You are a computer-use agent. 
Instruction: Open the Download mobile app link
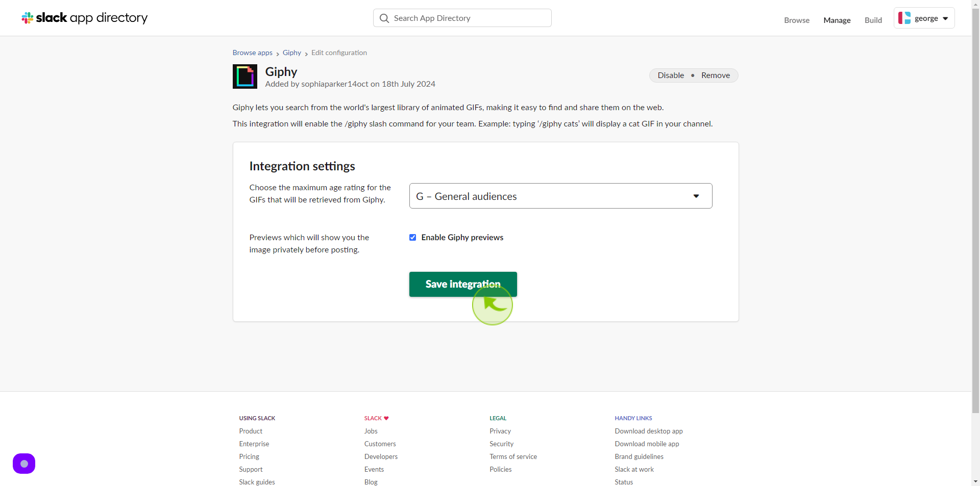tap(647, 444)
